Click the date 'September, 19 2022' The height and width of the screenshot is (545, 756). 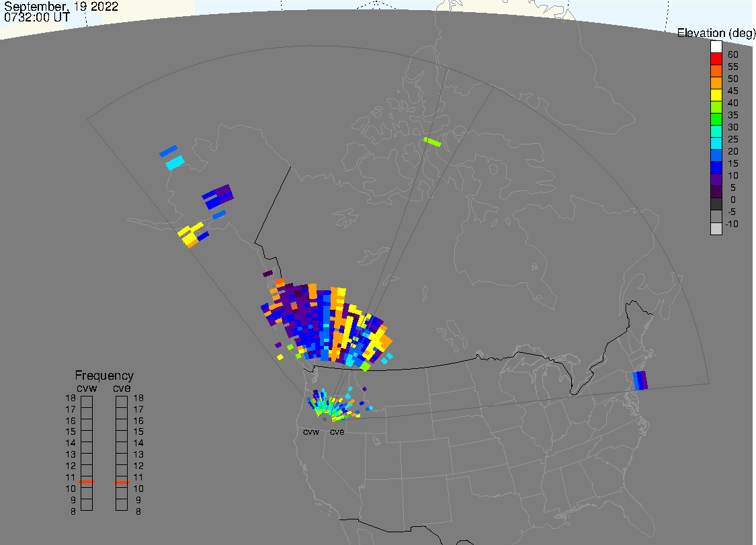(x=61, y=6)
